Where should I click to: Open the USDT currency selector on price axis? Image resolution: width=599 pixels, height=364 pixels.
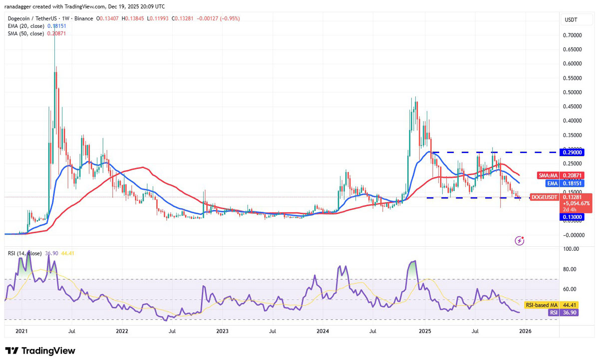point(571,19)
